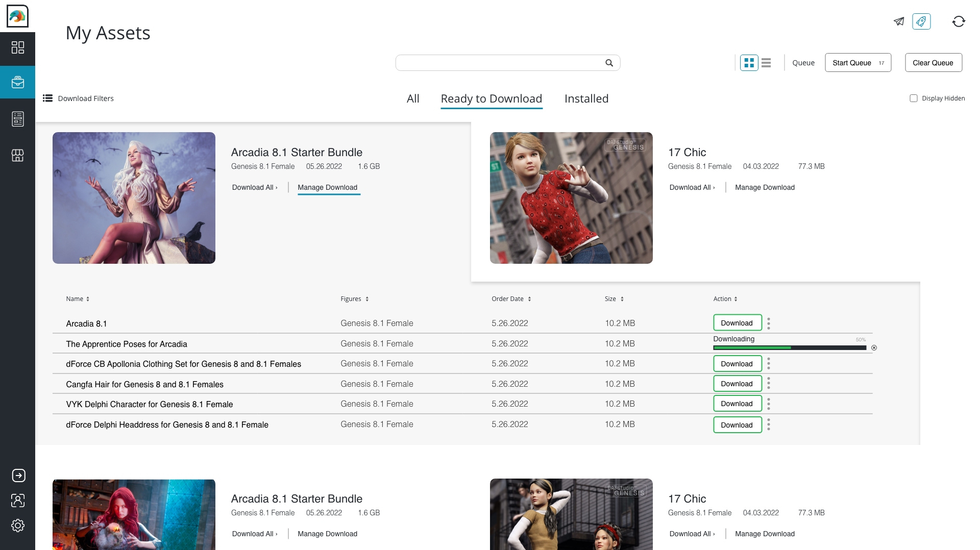The width and height of the screenshot is (980, 550).
Task: Sort table by Order Date column
Action: click(x=511, y=299)
